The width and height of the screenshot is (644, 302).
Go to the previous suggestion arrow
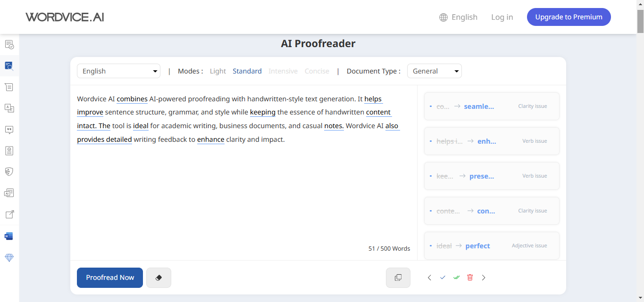[429, 278]
